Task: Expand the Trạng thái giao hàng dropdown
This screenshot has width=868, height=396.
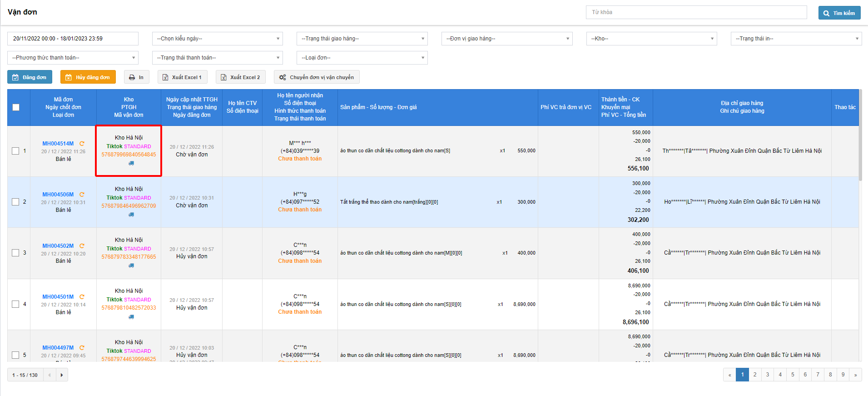Action: pyautogui.click(x=362, y=39)
